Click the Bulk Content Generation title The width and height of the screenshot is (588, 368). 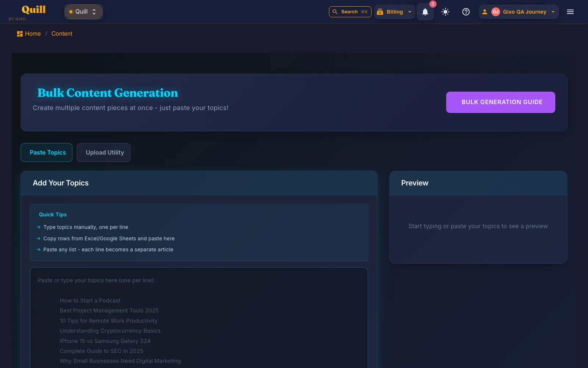(x=108, y=93)
